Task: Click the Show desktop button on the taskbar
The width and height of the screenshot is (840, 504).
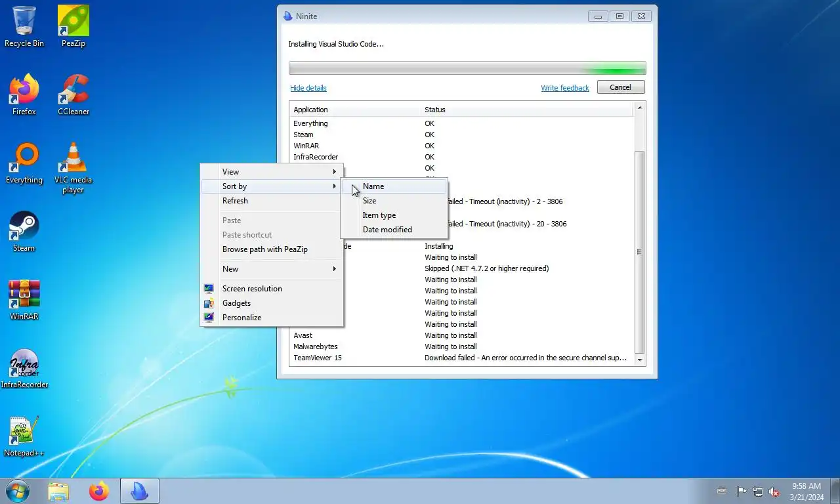Action: (x=835, y=491)
